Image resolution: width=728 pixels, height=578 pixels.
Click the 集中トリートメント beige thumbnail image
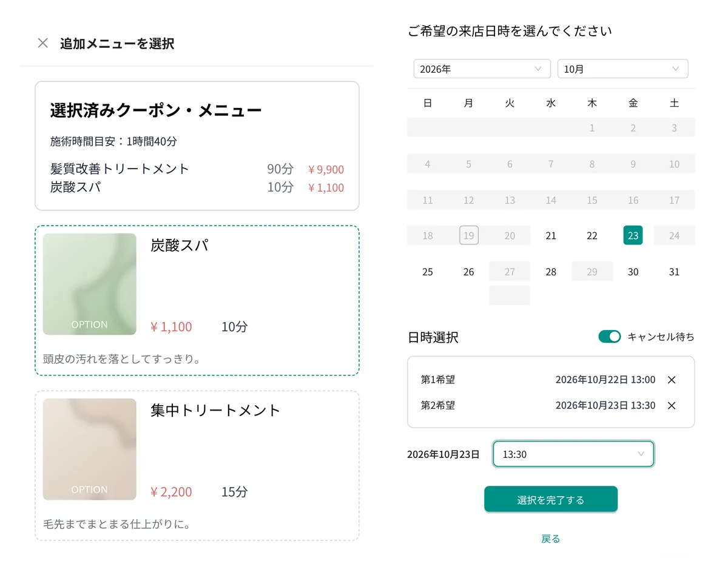pyautogui.click(x=90, y=449)
